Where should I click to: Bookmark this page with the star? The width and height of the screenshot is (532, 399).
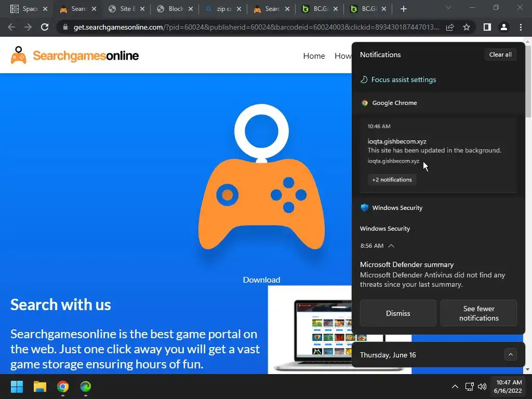467,27
